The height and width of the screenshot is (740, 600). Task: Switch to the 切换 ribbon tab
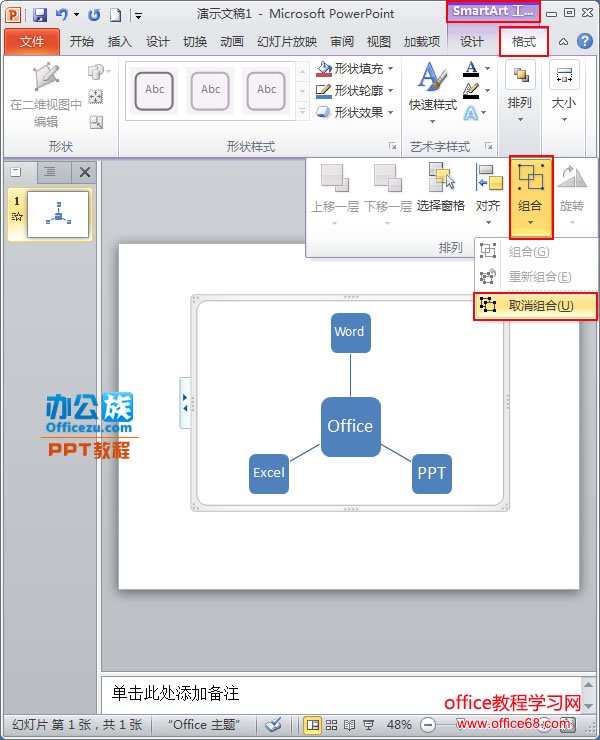[195, 42]
